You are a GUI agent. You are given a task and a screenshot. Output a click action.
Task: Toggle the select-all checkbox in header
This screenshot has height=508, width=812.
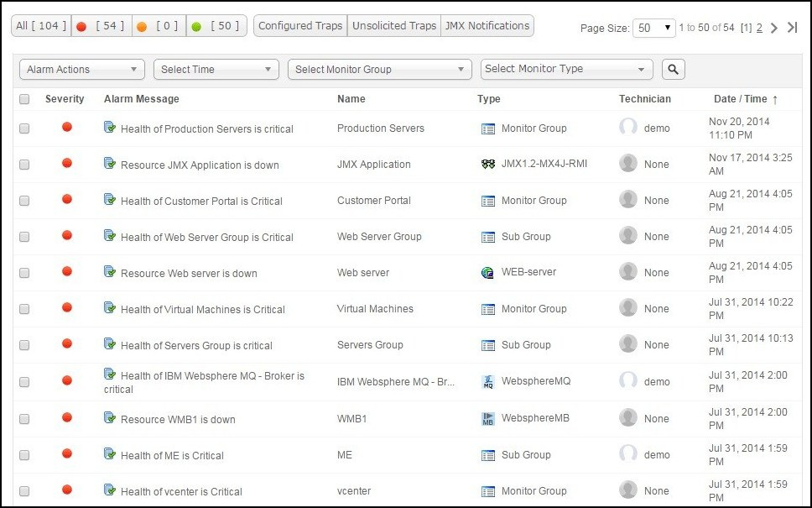[x=24, y=99]
